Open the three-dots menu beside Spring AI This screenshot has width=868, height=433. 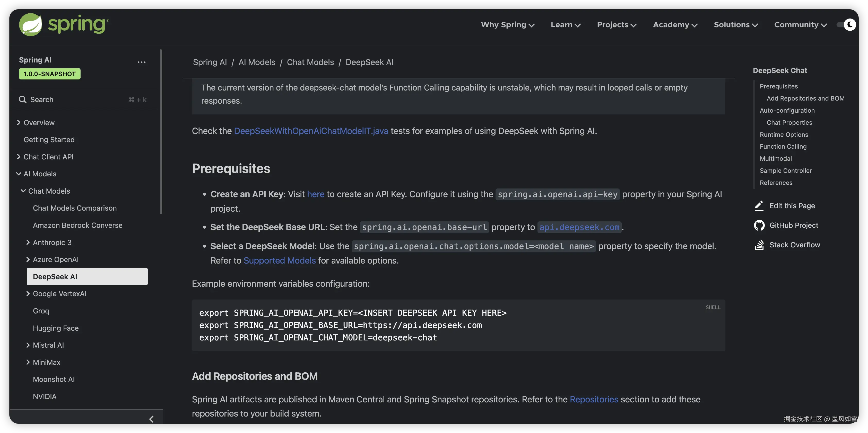pos(142,62)
